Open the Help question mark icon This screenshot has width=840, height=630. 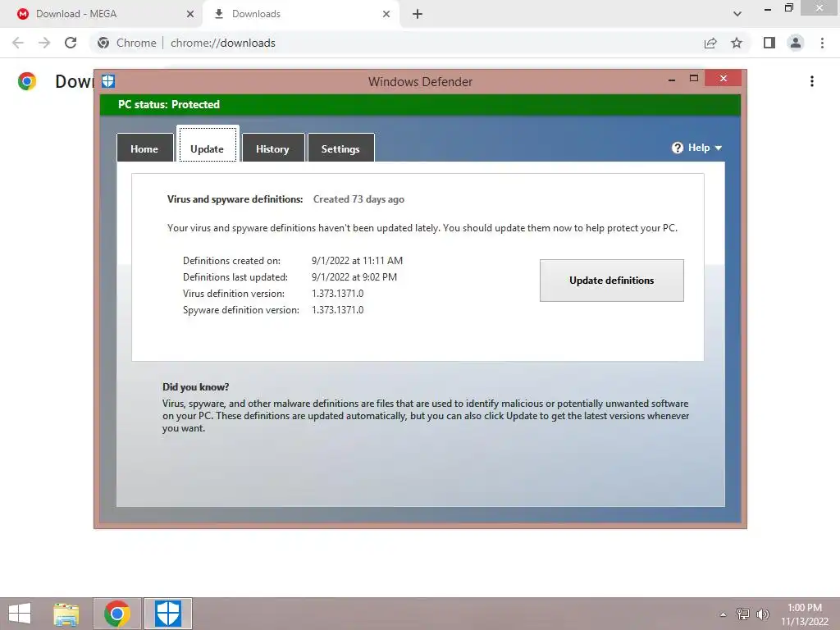click(x=677, y=148)
